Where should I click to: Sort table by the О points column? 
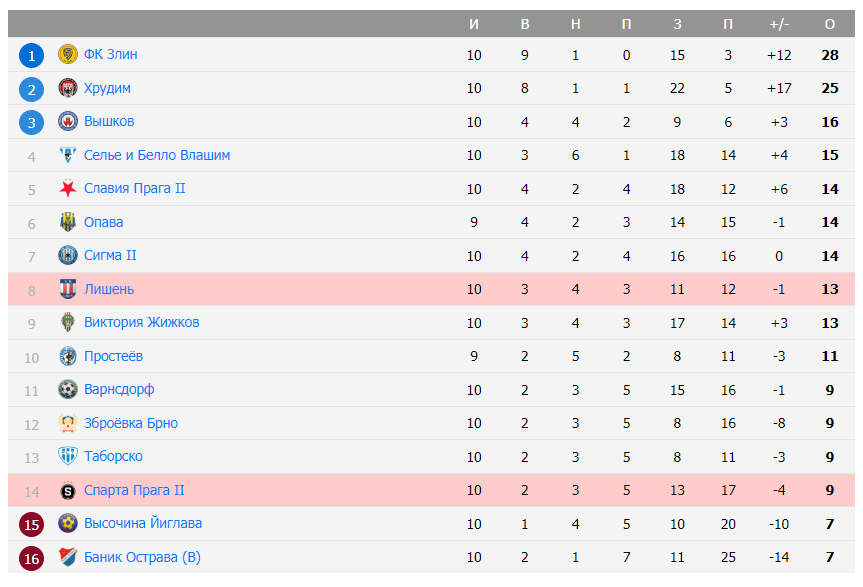pos(830,24)
